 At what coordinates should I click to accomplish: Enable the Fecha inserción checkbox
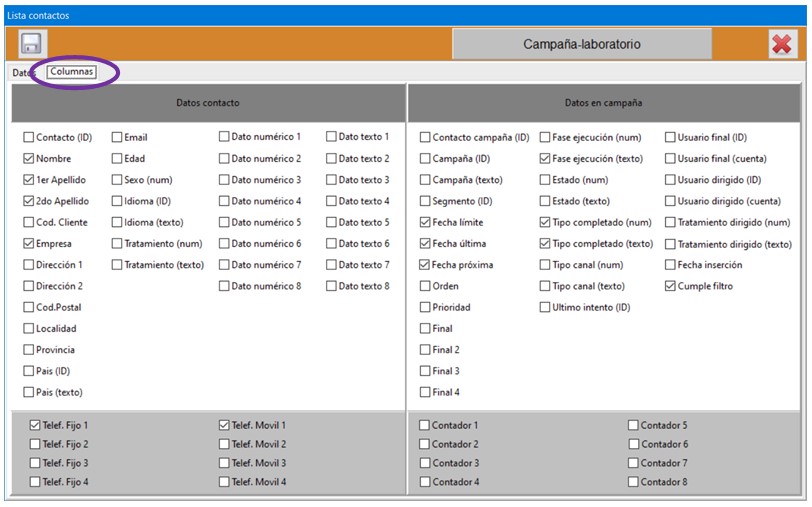670,265
